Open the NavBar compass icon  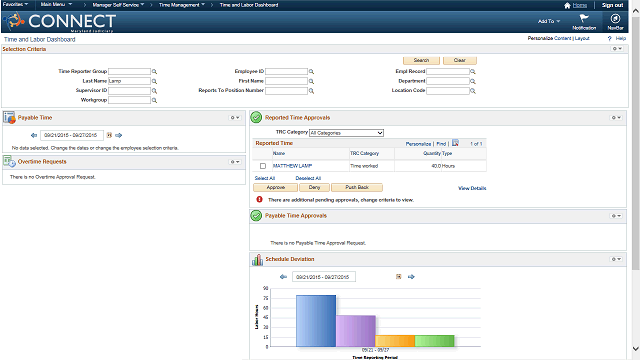point(615,19)
